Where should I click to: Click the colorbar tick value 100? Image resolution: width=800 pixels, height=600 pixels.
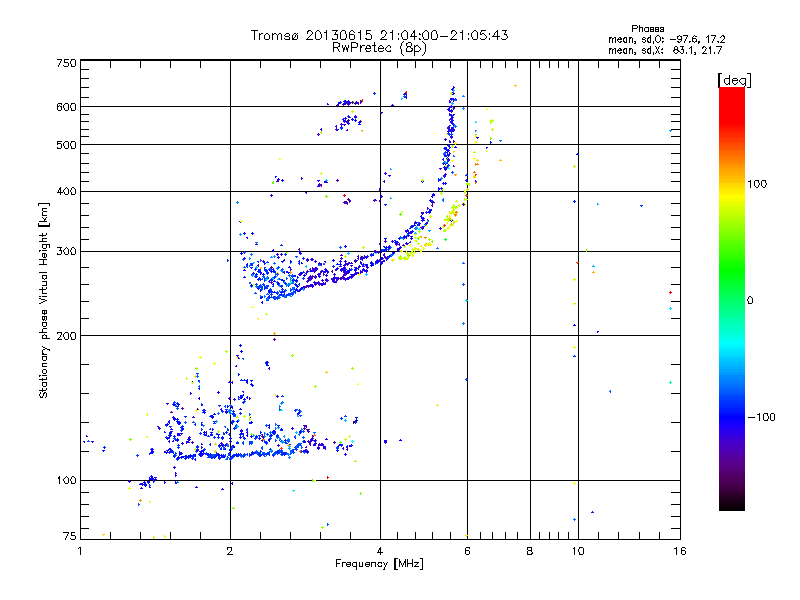pyautogui.click(x=757, y=184)
